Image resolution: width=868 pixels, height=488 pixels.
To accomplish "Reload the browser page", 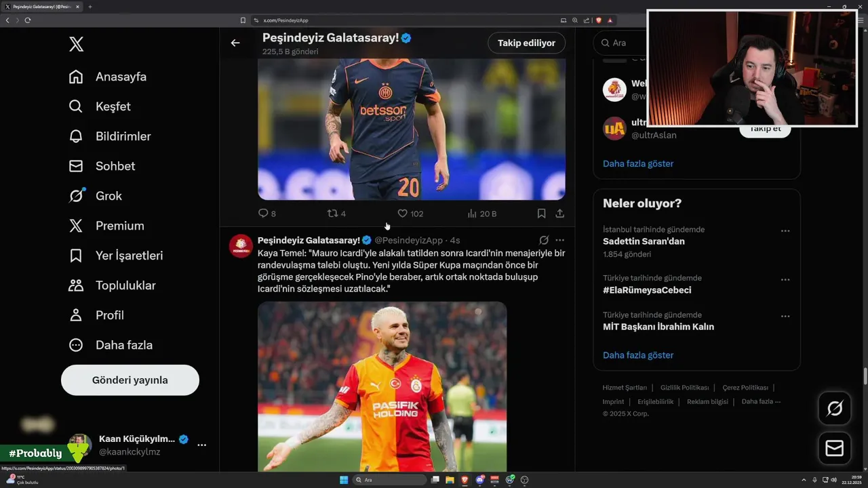I will point(27,20).
